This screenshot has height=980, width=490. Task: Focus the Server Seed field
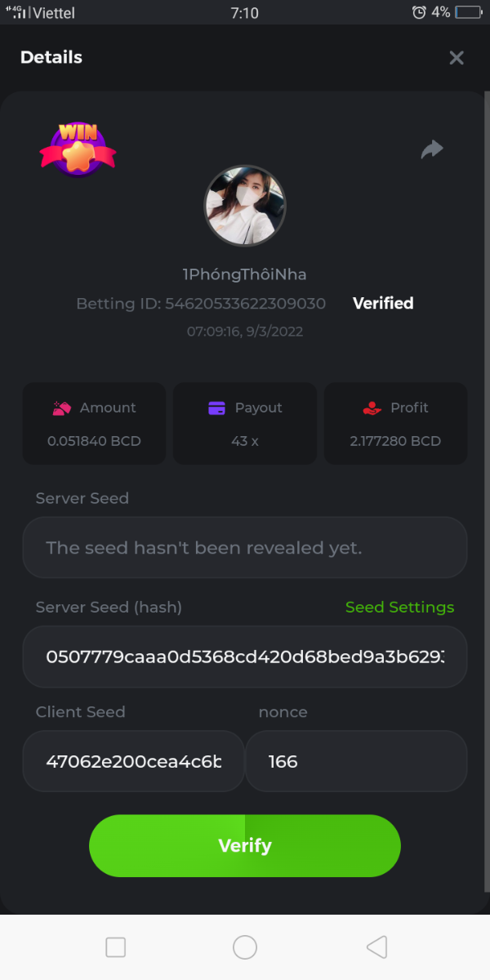pyautogui.click(x=245, y=547)
